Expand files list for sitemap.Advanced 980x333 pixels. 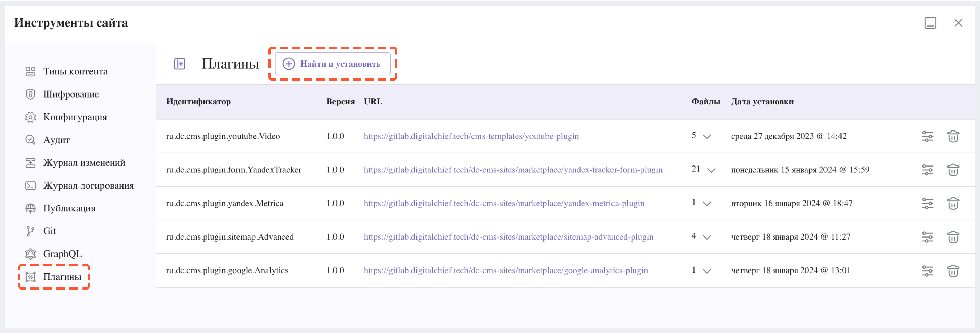click(707, 238)
